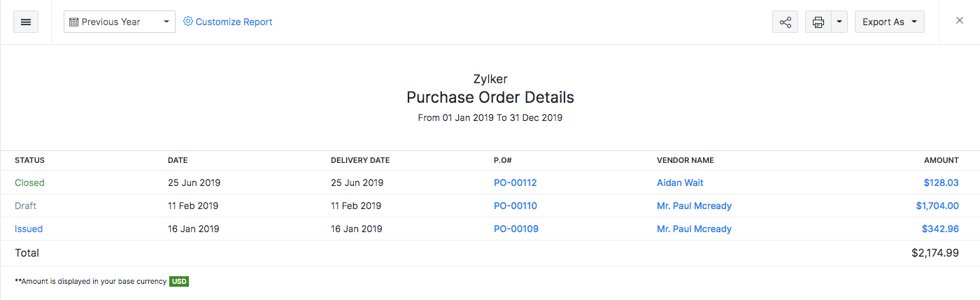This screenshot has height=300, width=980.
Task: Open the print options dropdown arrow
Action: click(839, 22)
